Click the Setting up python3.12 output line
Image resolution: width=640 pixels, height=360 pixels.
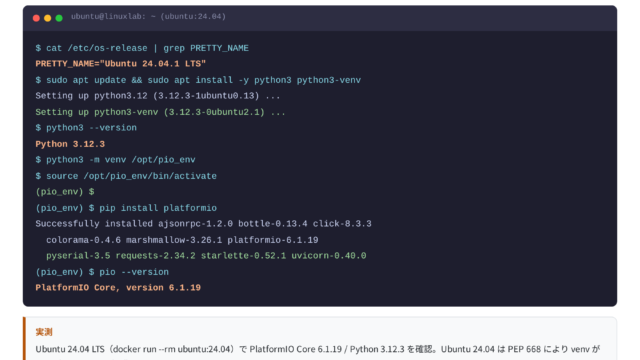158,96
